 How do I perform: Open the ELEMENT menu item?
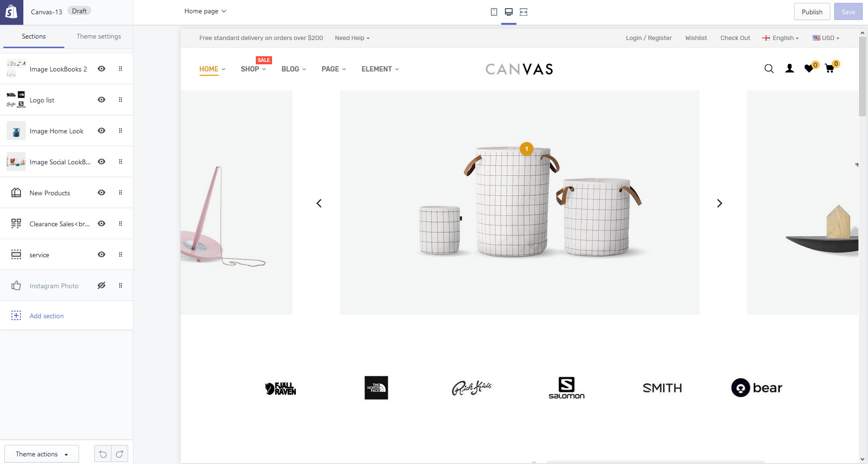click(380, 69)
